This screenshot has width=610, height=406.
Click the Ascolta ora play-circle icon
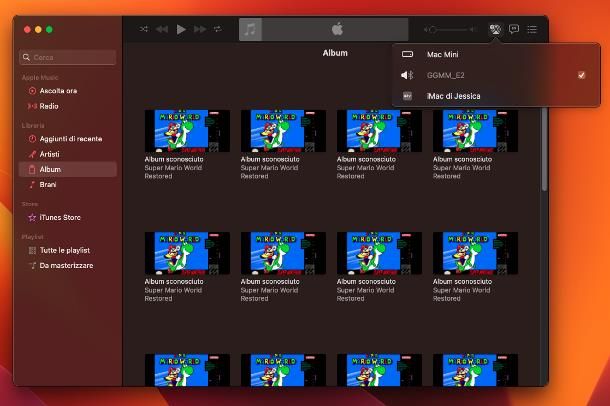click(x=32, y=91)
